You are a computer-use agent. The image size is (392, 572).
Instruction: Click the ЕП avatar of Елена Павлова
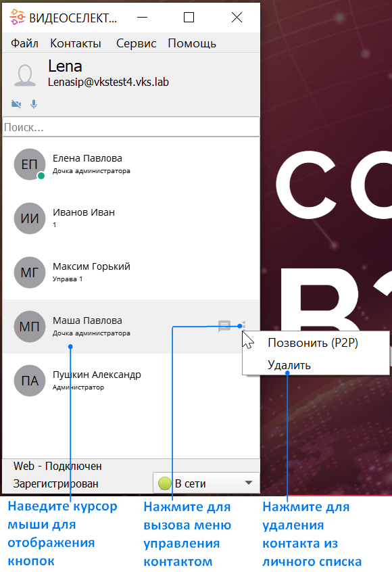(30, 164)
